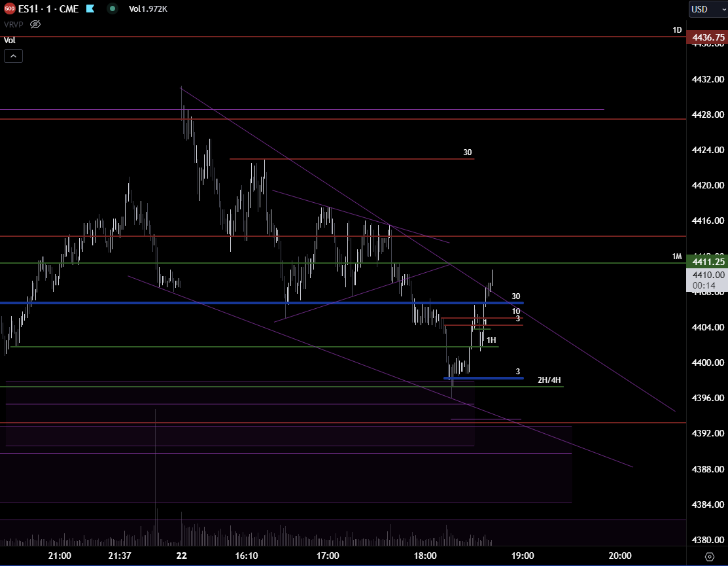
Task: Collapse the indicator legend with the chevron
Action: [x=14, y=56]
